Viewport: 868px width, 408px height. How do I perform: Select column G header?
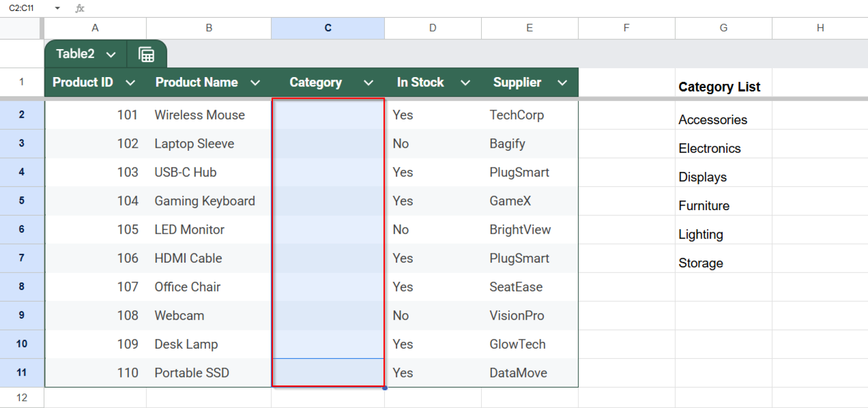pos(723,28)
